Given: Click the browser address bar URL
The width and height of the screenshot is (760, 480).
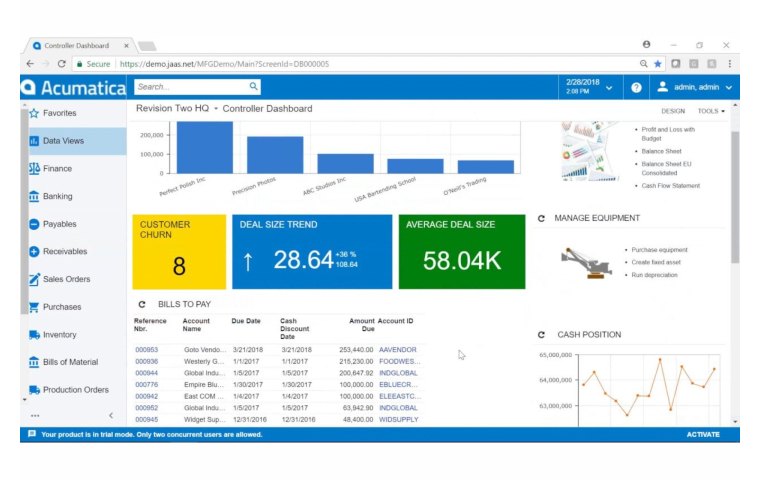Looking at the screenshot, I should (224, 64).
